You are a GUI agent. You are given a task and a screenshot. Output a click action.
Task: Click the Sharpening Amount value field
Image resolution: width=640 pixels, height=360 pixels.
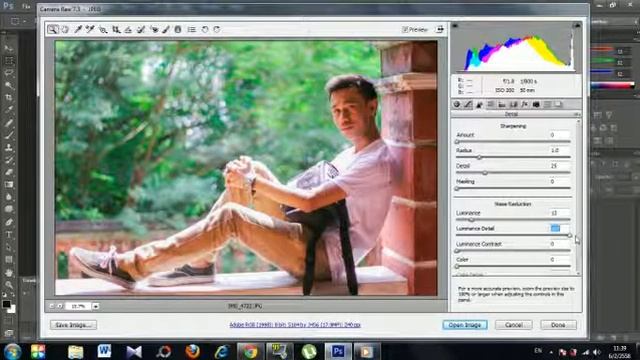pyautogui.click(x=559, y=135)
